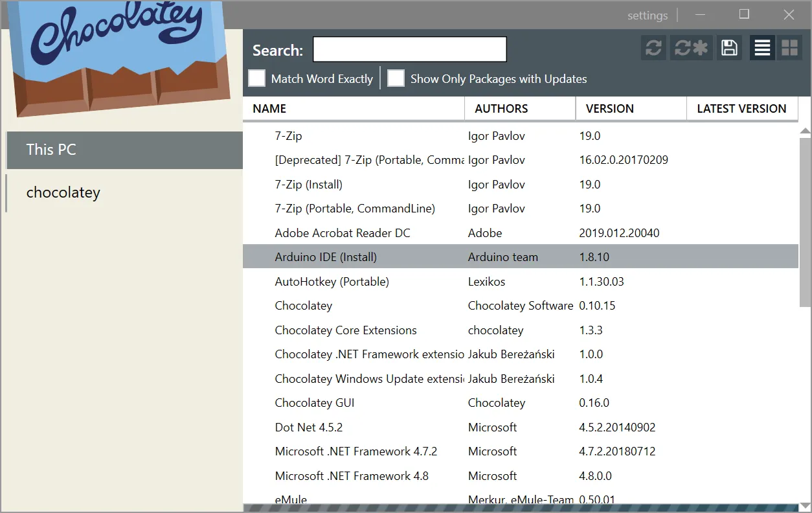Click Adobe author cell
812x513 pixels.
pyautogui.click(x=485, y=233)
